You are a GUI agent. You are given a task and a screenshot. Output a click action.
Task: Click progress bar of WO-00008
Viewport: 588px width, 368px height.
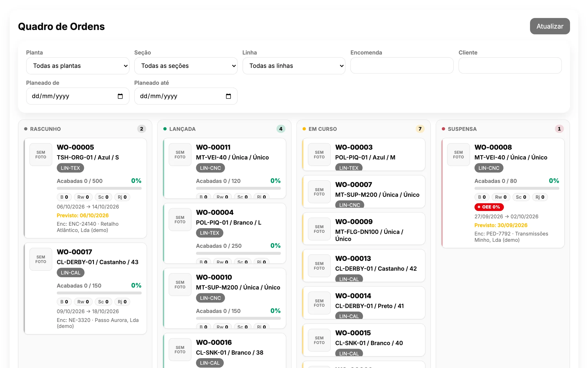[517, 188]
